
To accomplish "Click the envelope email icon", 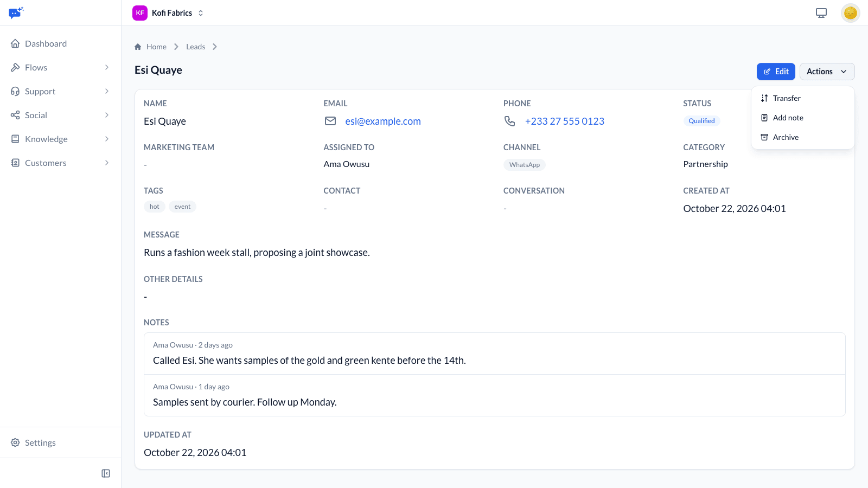I will click(x=330, y=121).
